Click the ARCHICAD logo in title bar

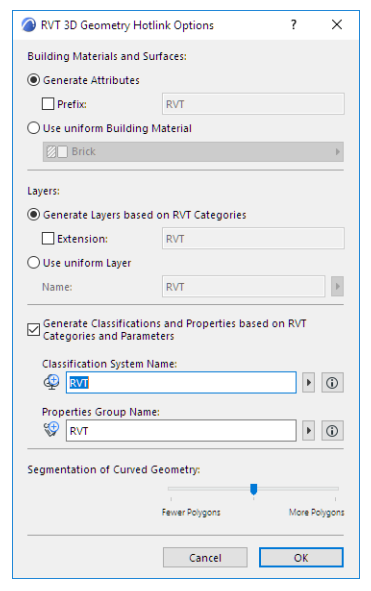click(29, 25)
